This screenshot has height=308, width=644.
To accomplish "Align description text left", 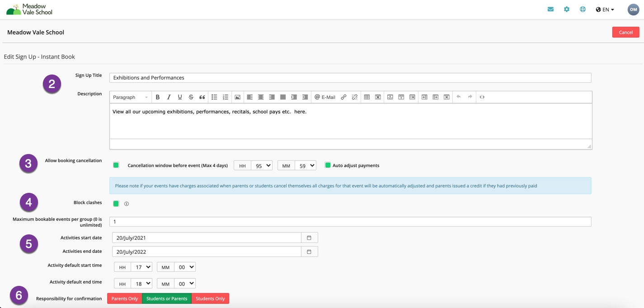I will [249, 97].
